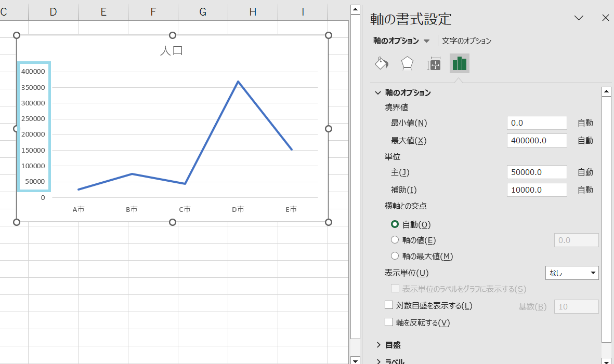This screenshot has height=364, width=614.
Task: Open the 表示単位 dropdown showing なし
Action: coord(572,273)
